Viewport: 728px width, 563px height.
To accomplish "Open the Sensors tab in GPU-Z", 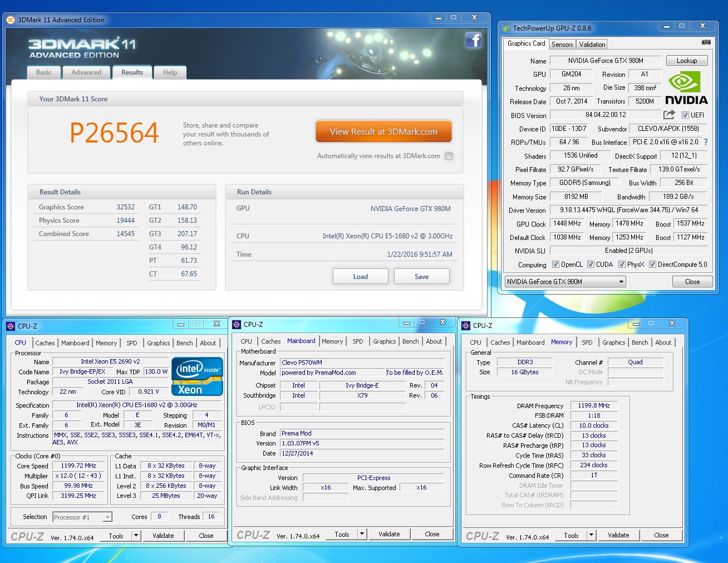I will tap(562, 45).
